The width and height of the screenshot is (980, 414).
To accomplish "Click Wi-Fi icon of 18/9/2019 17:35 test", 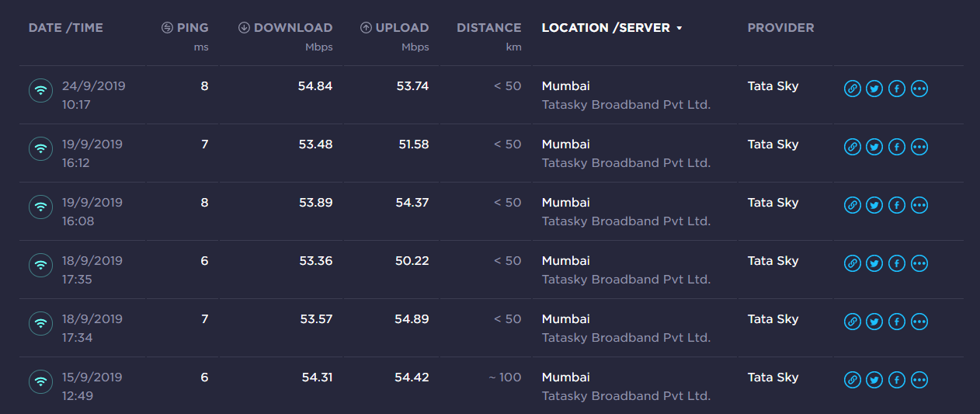I will click(40, 265).
